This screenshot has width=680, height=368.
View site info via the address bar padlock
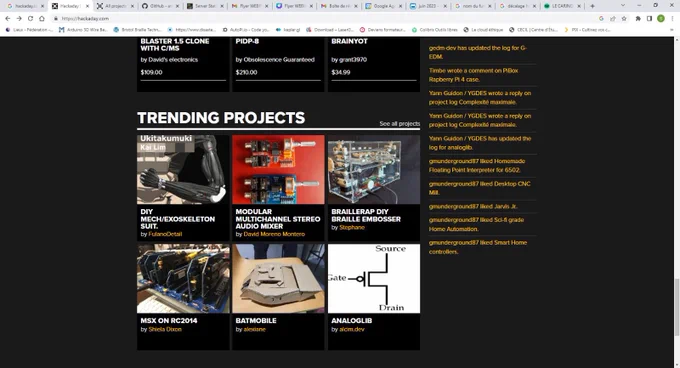click(56, 19)
